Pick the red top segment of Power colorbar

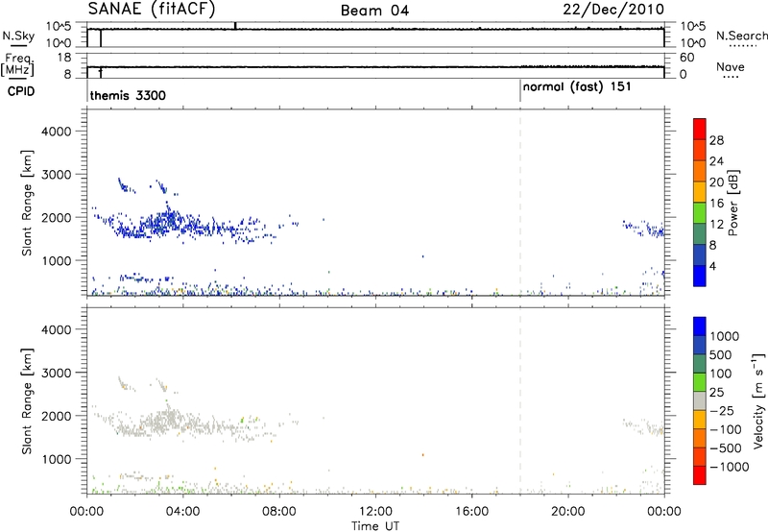click(x=700, y=129)
